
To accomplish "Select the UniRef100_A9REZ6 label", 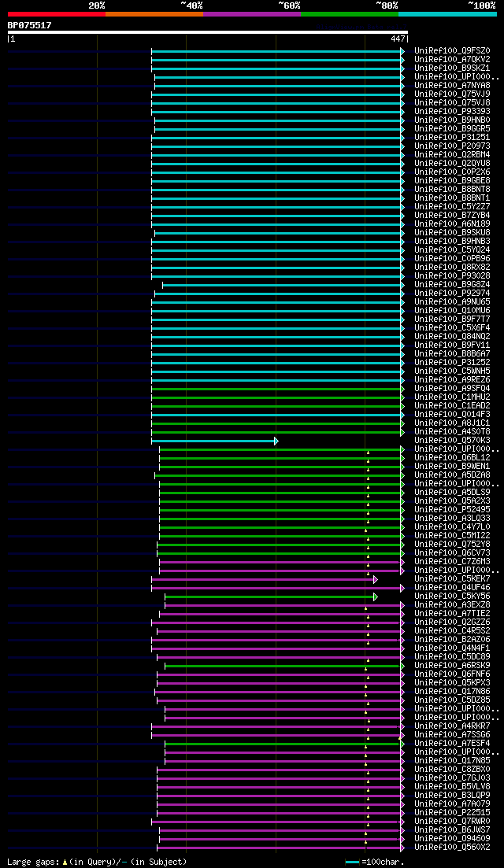I will (452, 379).
